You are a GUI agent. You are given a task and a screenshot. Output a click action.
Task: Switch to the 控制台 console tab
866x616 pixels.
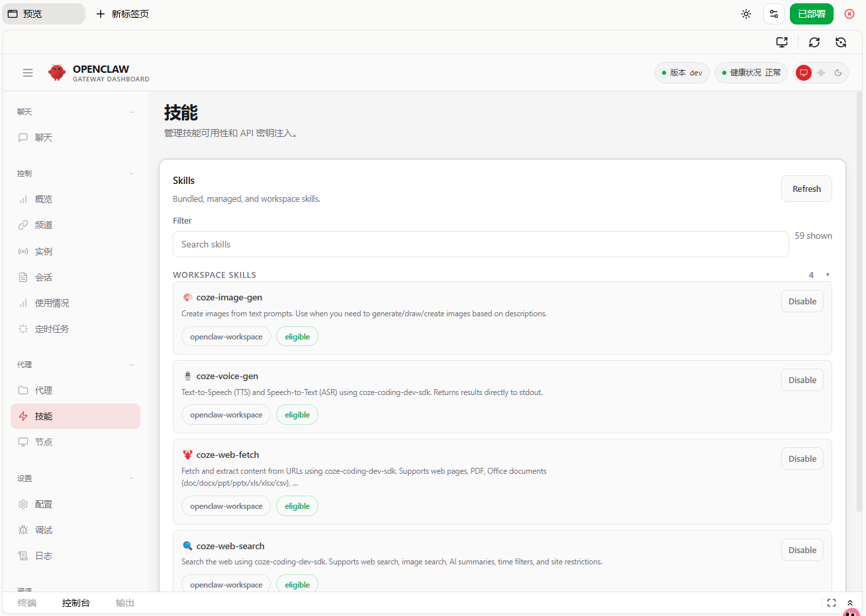pyautogui.click(x=76, y=603)
